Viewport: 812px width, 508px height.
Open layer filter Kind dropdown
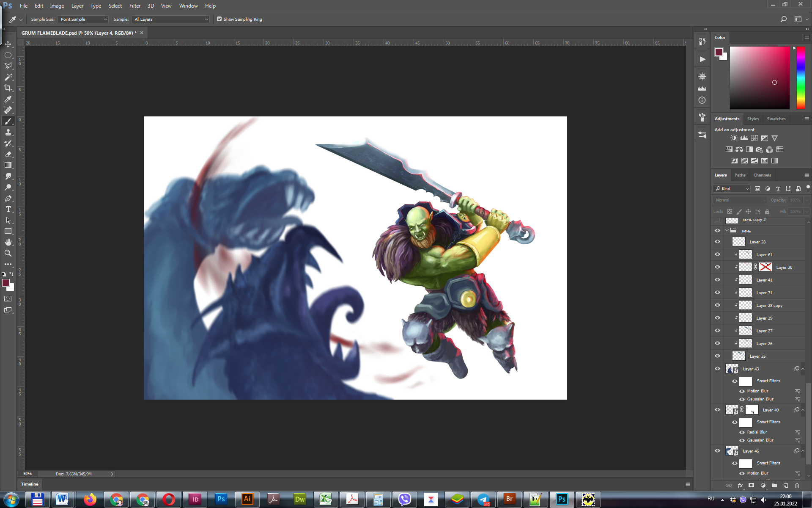click(731, 189)
